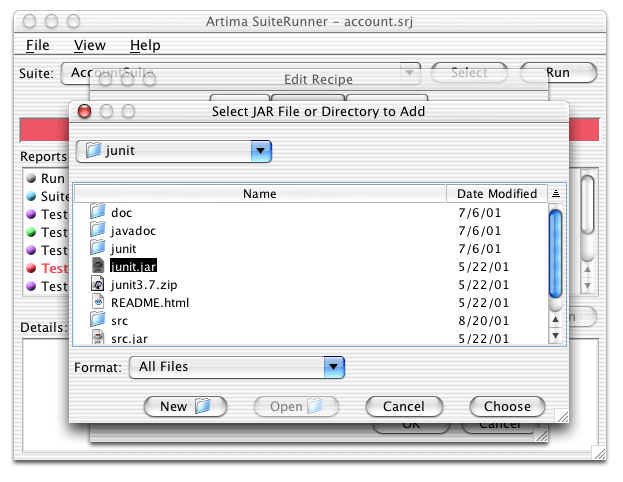Expand the Suite AccountSuite combo box arrow
623x482 pixels.
[410, 73]
